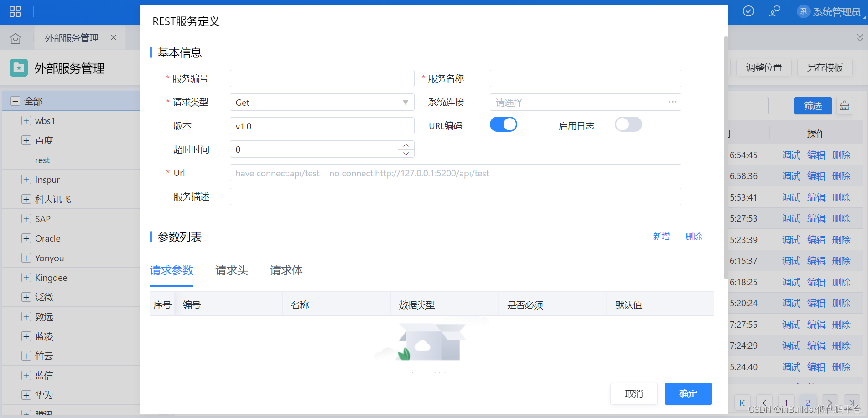Click 编辑 in the 7:27:55 row
This screenshot has height=418, width=868.
(x=816, y=325)
